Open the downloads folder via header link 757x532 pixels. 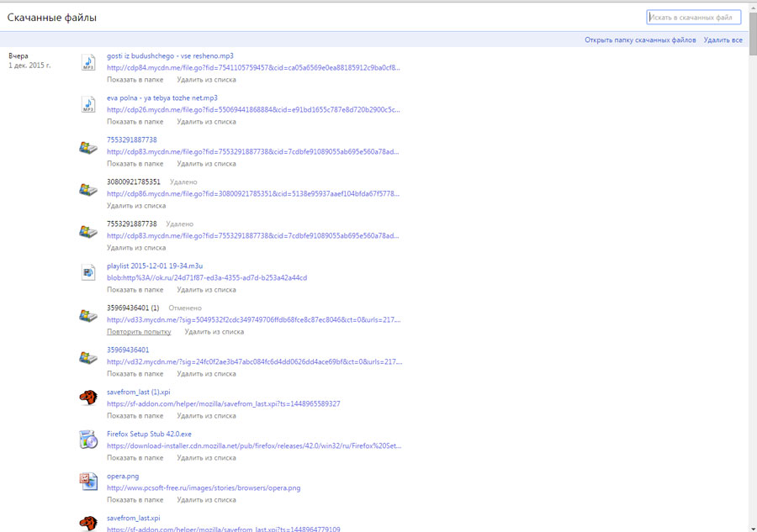click(x=640, y=40)
